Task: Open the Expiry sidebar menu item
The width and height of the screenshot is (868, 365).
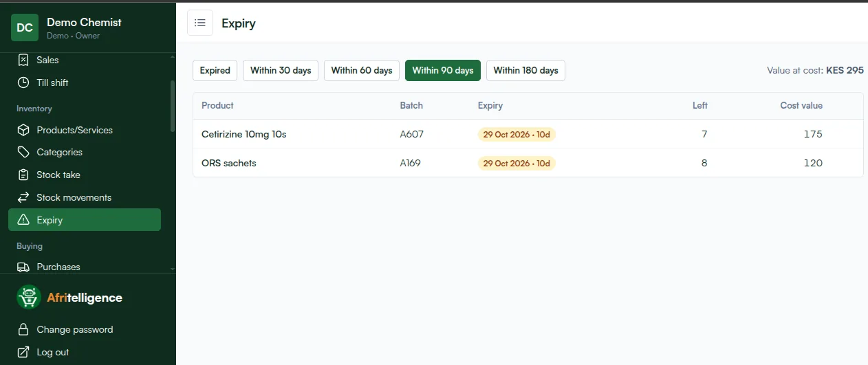Action: click(85, 220)
